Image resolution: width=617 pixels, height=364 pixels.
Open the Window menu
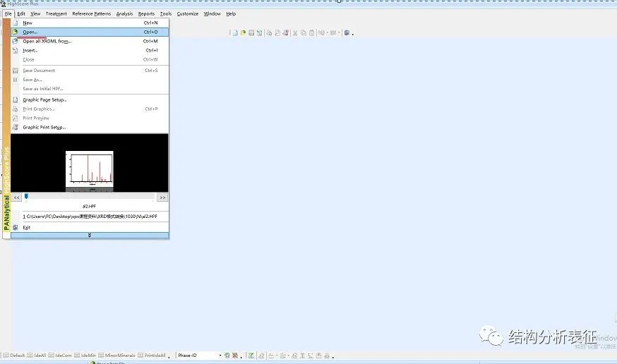(x=212, y=14)
